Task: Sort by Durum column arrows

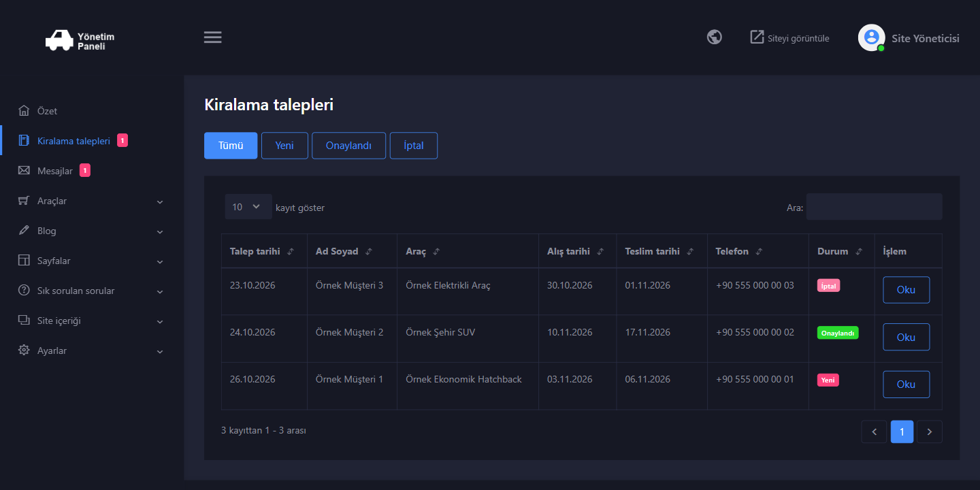Action: pos(859,252)
